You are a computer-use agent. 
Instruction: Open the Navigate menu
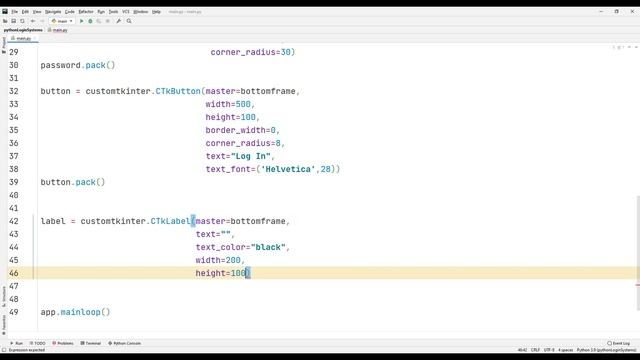(53, 12)
